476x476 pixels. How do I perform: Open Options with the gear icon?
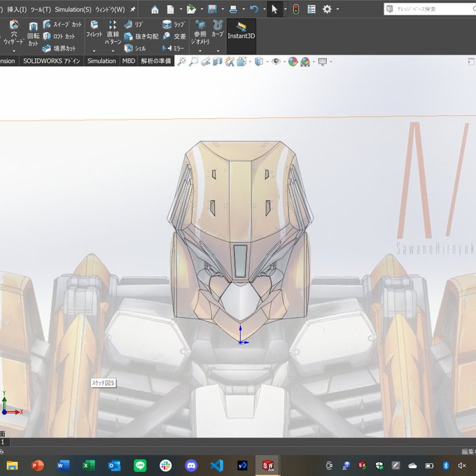327,9
